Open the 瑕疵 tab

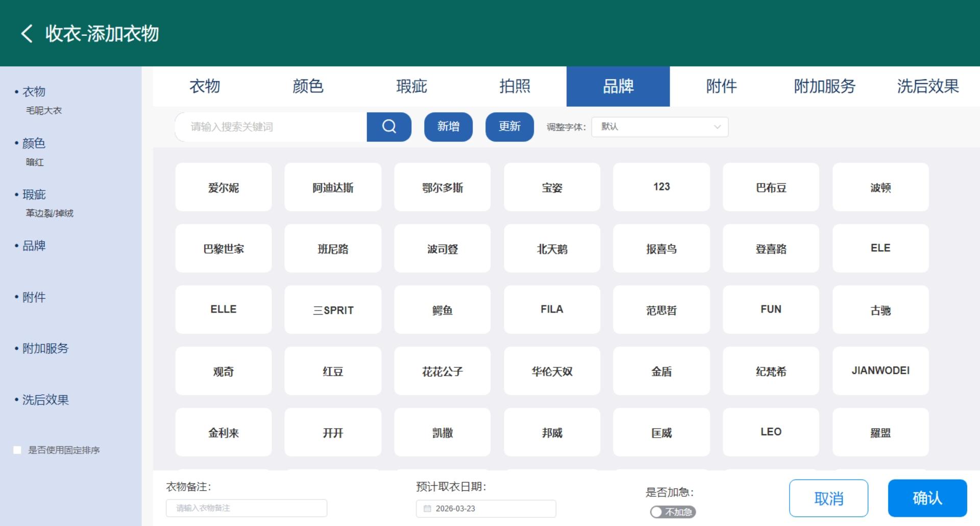click(411, 86)
